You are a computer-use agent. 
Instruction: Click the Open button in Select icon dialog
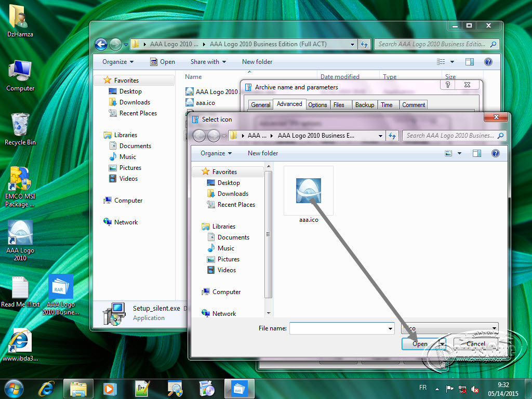pos(420,344)
